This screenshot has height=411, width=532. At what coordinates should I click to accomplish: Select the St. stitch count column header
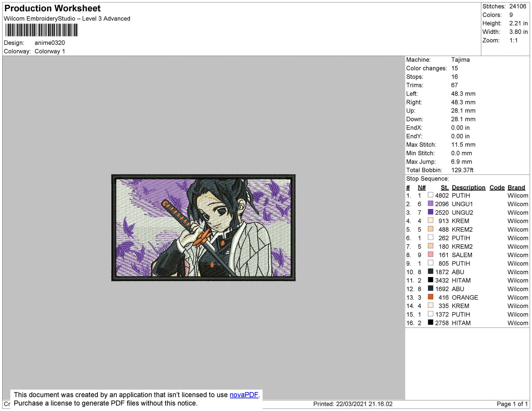click(x=445, y=187)
